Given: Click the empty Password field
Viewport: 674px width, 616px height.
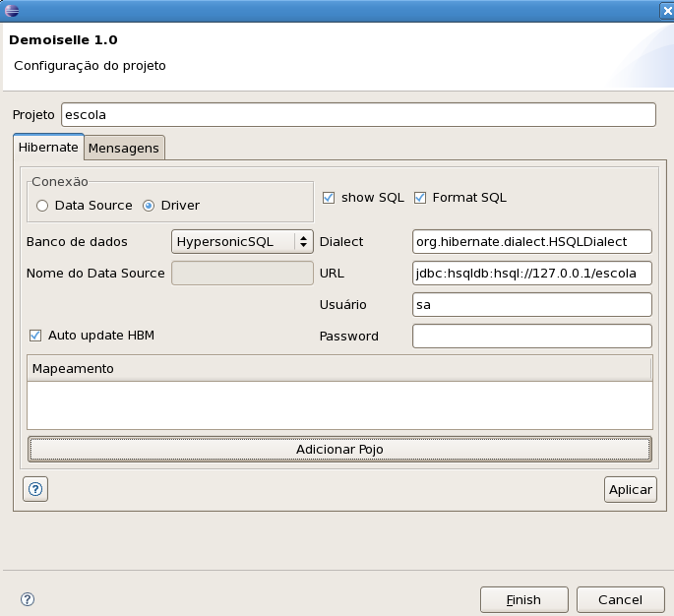Looking at the screenshot, I should coord(532,336).
